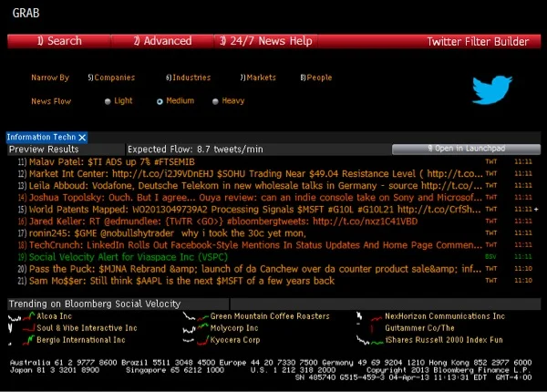This screenshot has width=547, height=392.
Task: Narrow by Markets
Action: [x=258, y=77]
